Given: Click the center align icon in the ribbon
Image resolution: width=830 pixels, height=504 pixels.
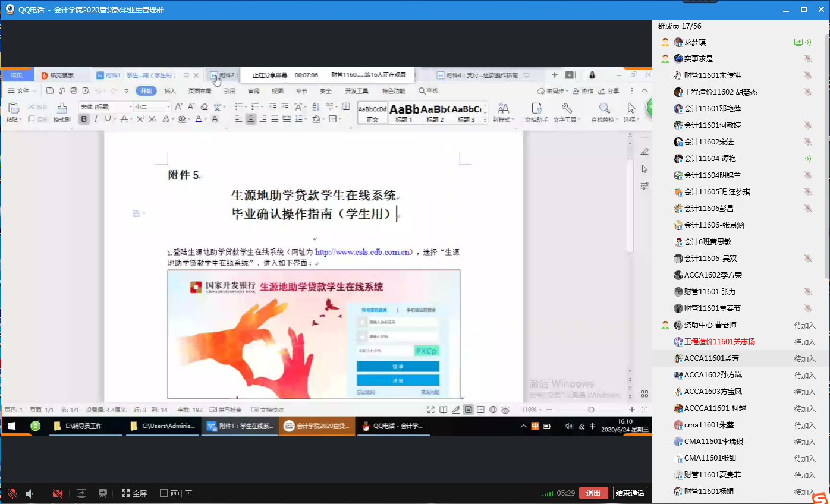Looking at the screenshot, I should coord(251,119).
